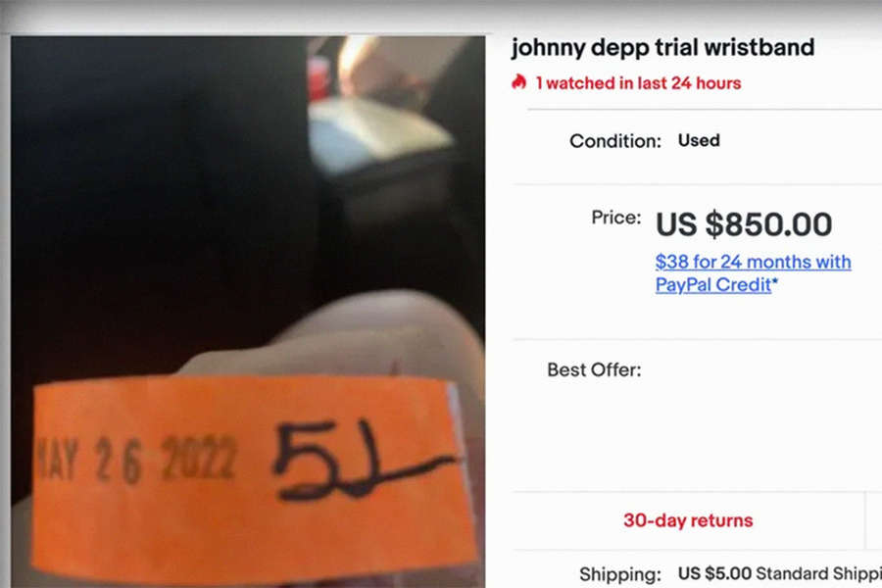Click the handwritten number 51 on wristband

click(x=360, y=462)
